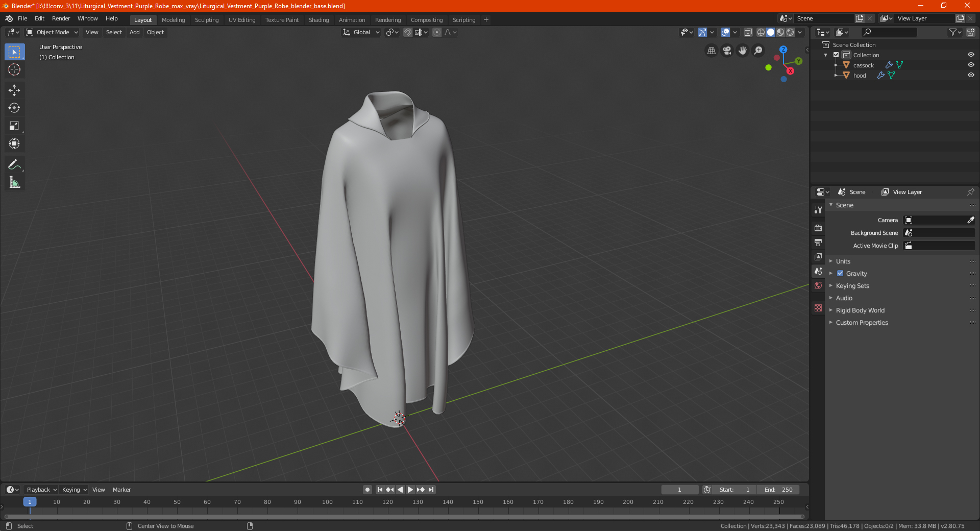980x531 pixels.
Task: Click the current frame number field
Action: click(x=680, y=490)
